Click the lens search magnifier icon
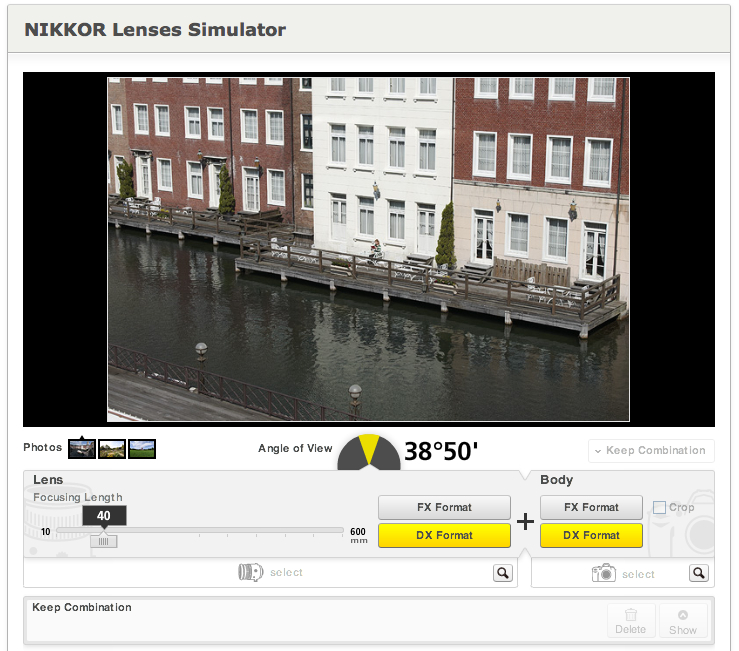 [x=502, y=573]
